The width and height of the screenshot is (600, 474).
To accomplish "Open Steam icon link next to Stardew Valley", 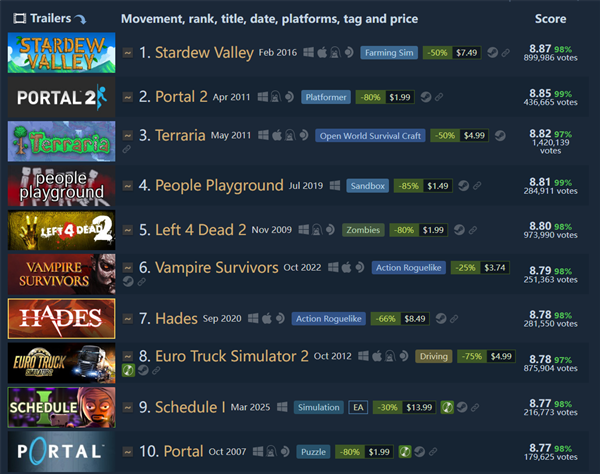I will point(492,52).
